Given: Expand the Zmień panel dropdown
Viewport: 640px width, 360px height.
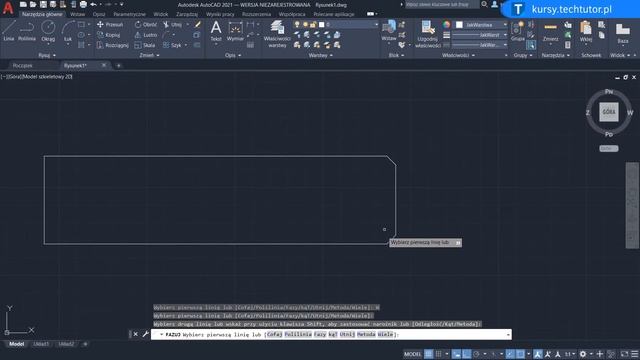Looking at the screenshot, I should coord(149,55).
